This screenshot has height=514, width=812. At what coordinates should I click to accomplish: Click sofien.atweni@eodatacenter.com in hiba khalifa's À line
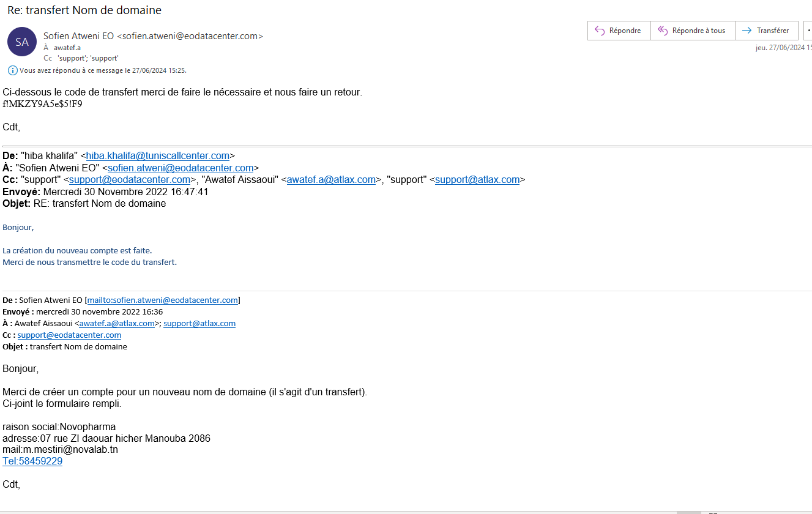tap(181, 168)
